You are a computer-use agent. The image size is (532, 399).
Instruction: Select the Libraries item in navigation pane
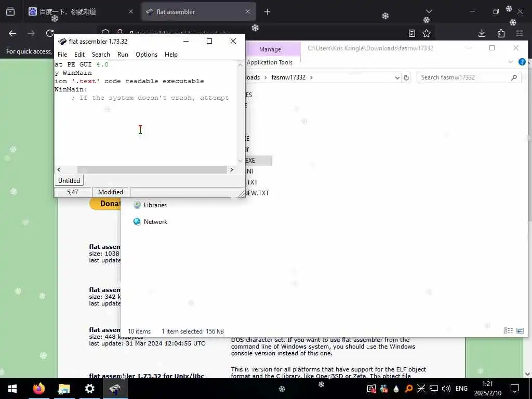(x=150, y=205)
